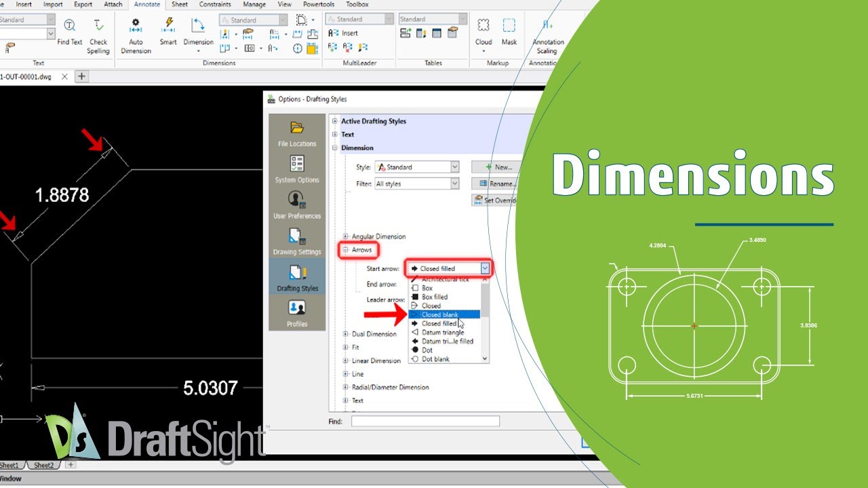
Task: Expand Radial/Diameter Dimension node
Action: [346, 387]
